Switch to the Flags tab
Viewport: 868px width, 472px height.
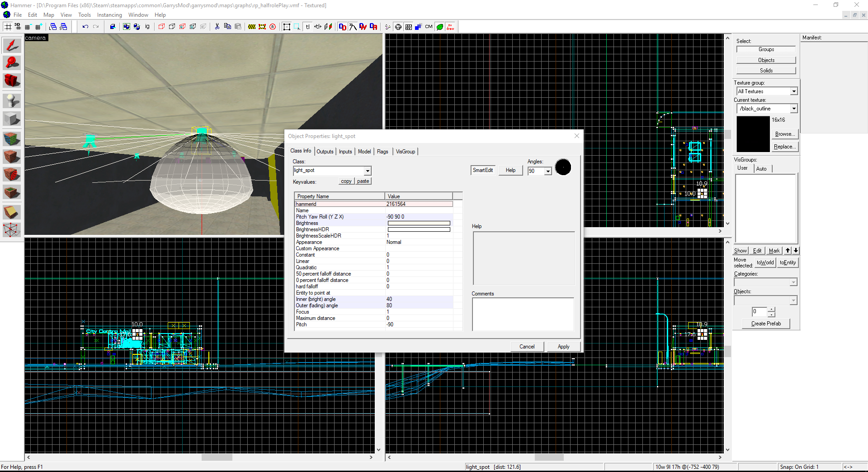point(382,152)
